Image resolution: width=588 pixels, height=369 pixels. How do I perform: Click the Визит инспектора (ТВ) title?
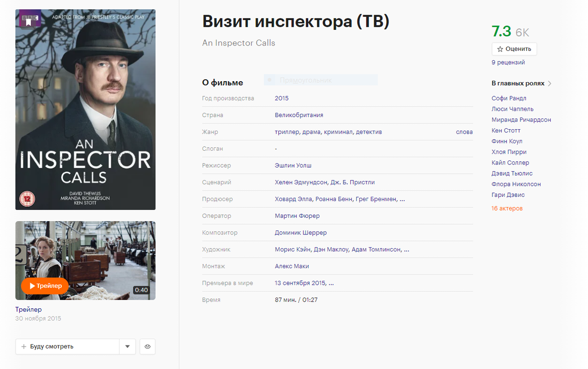click(295, 22)
